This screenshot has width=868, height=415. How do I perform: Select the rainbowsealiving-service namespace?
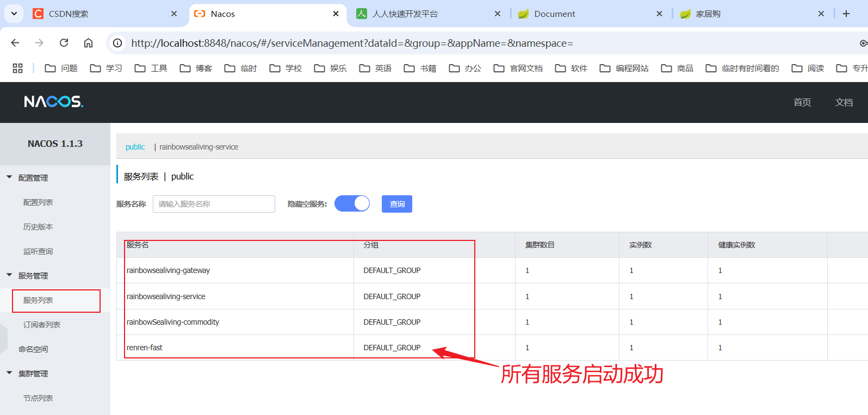(199, 147)
